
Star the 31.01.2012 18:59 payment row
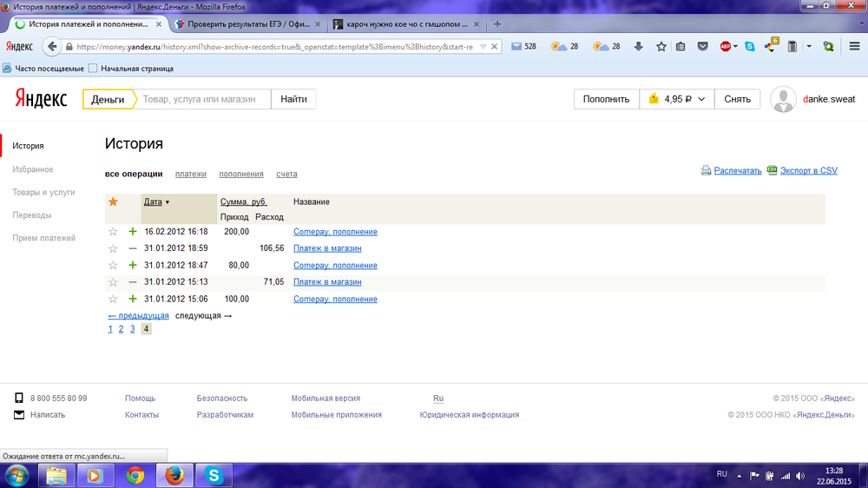[112, 248]
